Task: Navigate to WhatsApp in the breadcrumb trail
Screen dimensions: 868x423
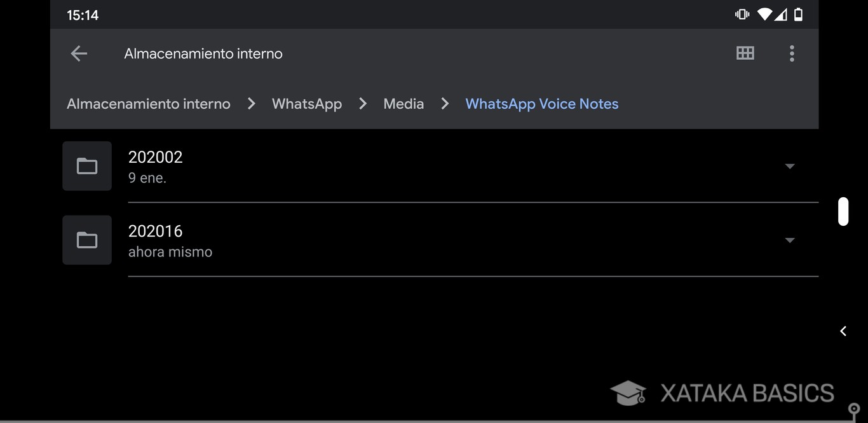Action: (x=307, y=103)
